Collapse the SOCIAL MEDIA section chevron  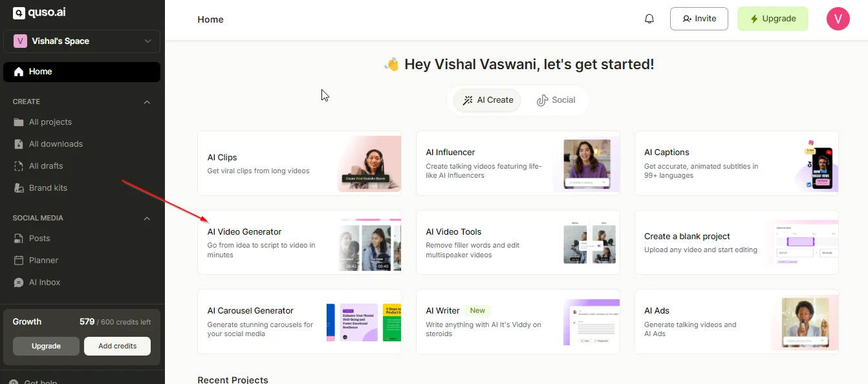click(x=147, y=219)
